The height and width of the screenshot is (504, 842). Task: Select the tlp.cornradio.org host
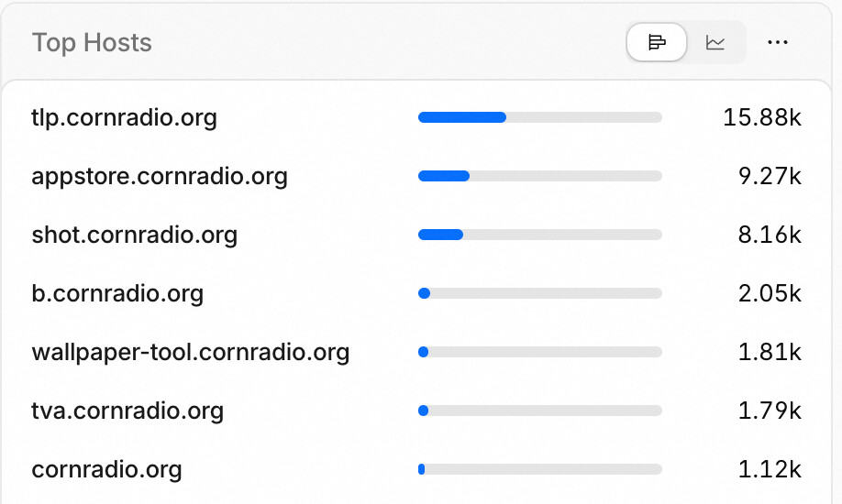(x=124, y=117)
